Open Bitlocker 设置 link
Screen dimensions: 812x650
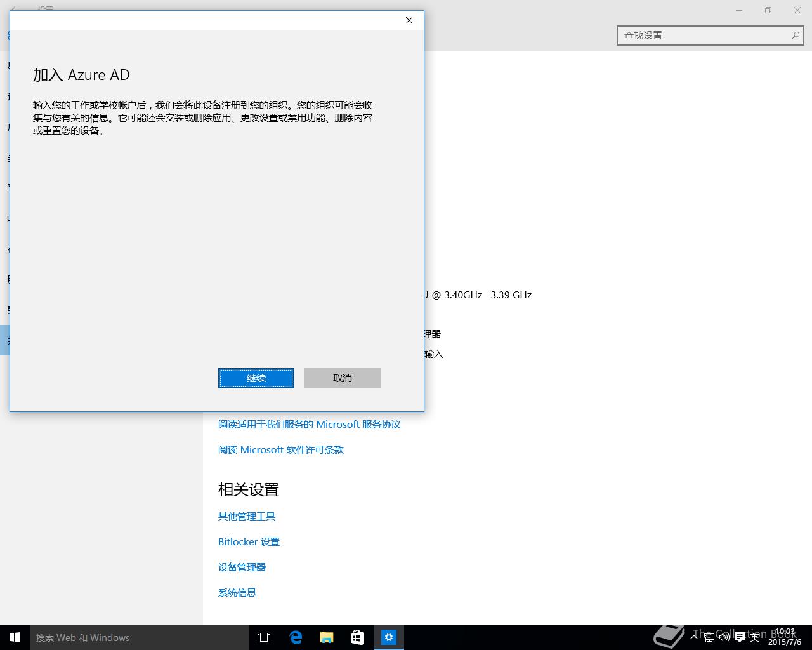(x=249, y=541)
